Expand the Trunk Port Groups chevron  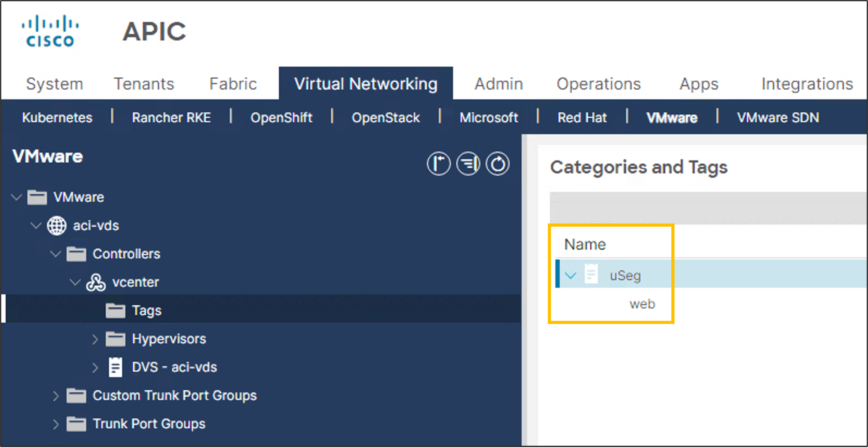point(56,424)
